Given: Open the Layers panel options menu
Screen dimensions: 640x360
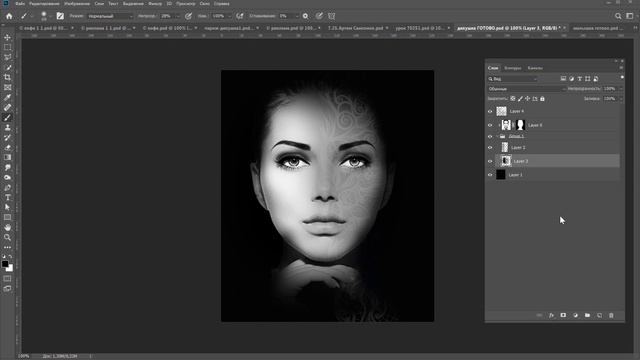Looking at the screenshot, I should click(x=621, y=68).
